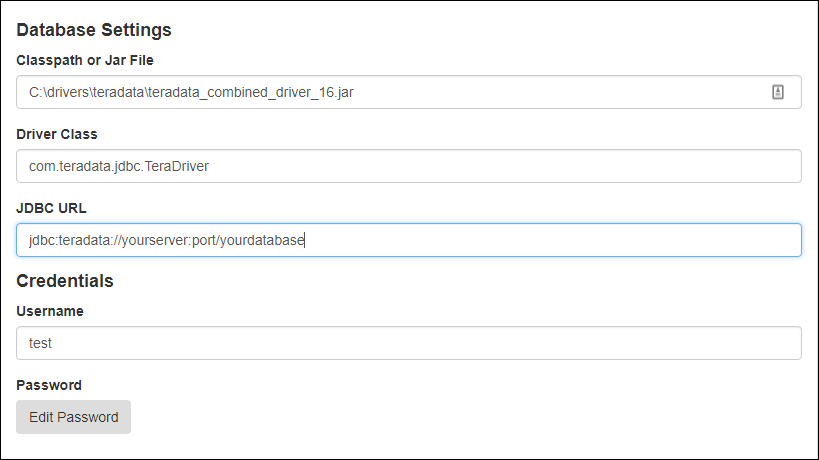Screen dimensions: 819x460
Task: Click 'teradata_combined_driver_16.jar' filename in the classpath
Action: point(251,92)
